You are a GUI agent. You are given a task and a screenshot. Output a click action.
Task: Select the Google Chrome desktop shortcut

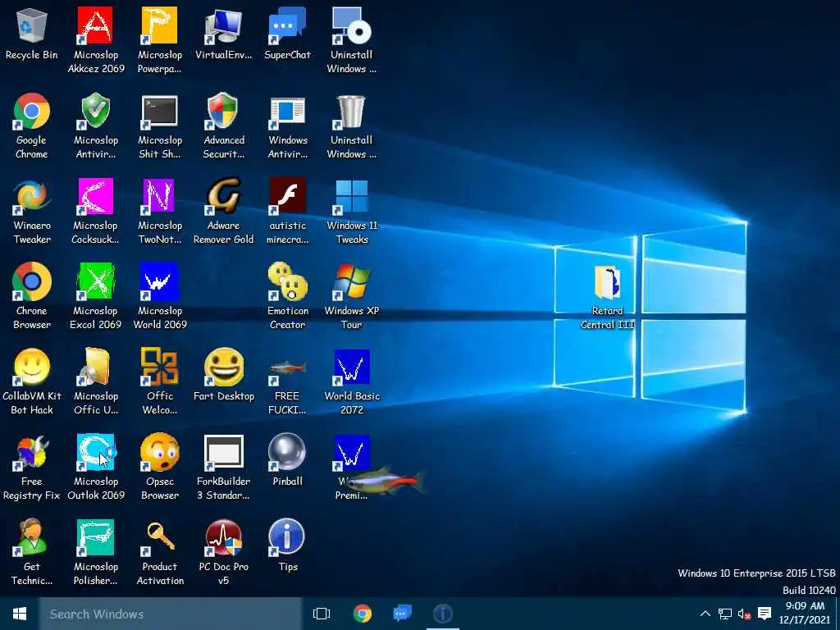click(32, 111)
